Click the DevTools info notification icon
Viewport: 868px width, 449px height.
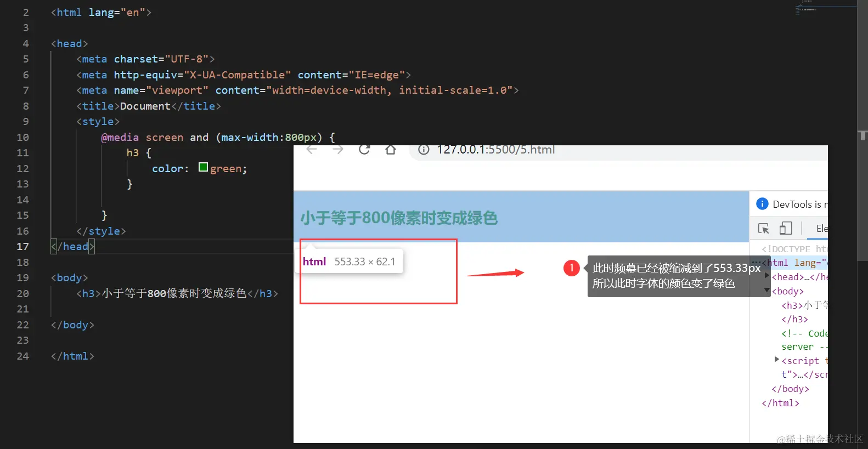pyautogui.click(x=762, y=204)
